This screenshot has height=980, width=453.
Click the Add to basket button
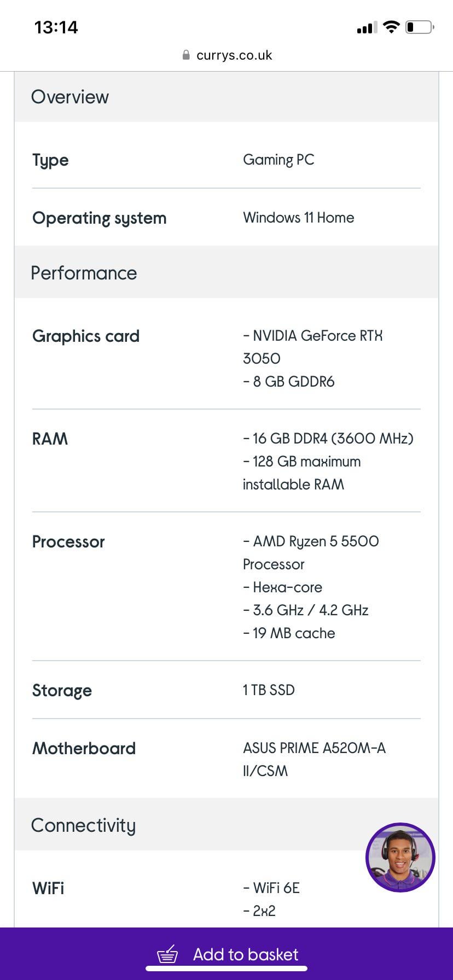(246, 954)
